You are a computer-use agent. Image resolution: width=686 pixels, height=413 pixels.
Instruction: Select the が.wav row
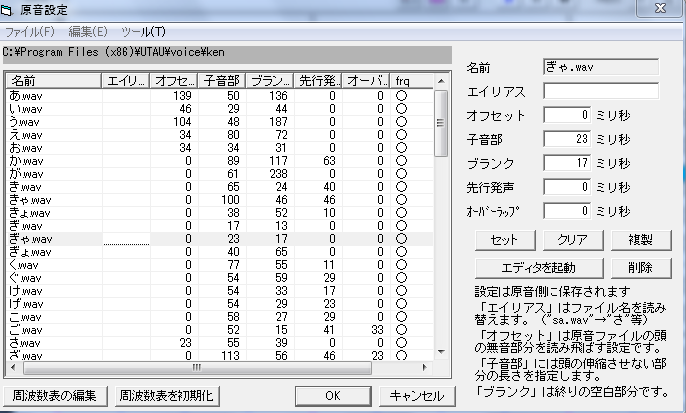tap(220, 174)
